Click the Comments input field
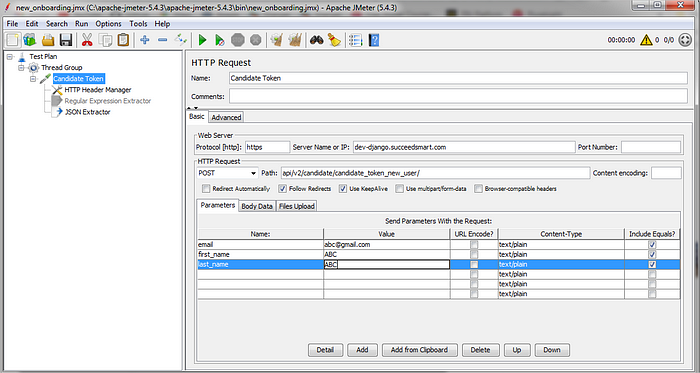The height and width of the screenshot is (373, 700). (458, 96)
